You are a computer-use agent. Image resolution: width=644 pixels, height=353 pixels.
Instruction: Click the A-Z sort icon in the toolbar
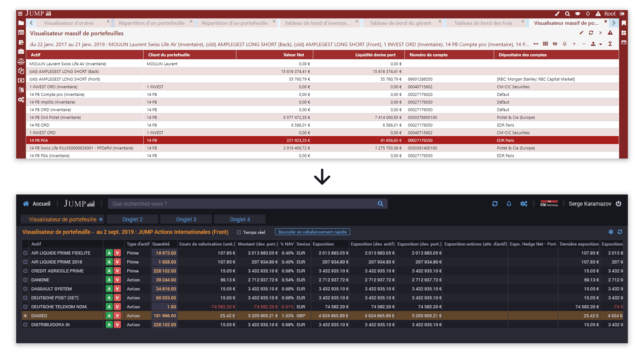coord(564,44)
